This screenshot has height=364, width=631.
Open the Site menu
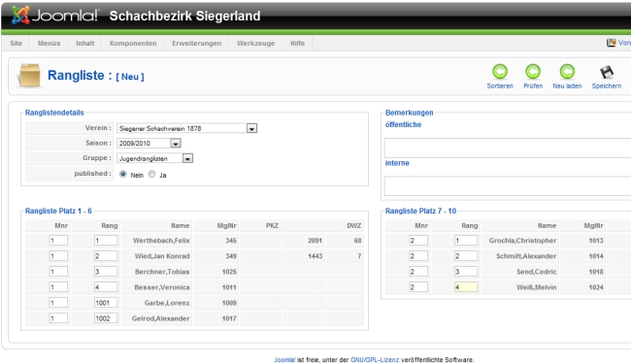[x=17, y=43]
